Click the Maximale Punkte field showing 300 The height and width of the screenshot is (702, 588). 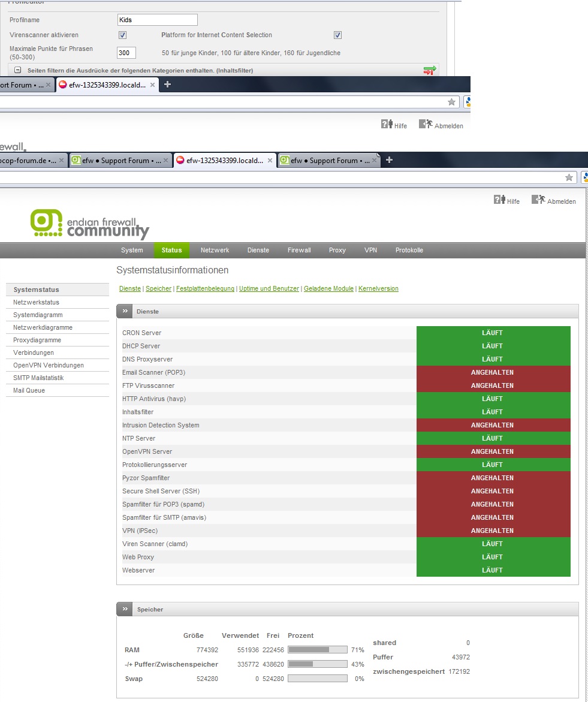[x=126, y=53]
